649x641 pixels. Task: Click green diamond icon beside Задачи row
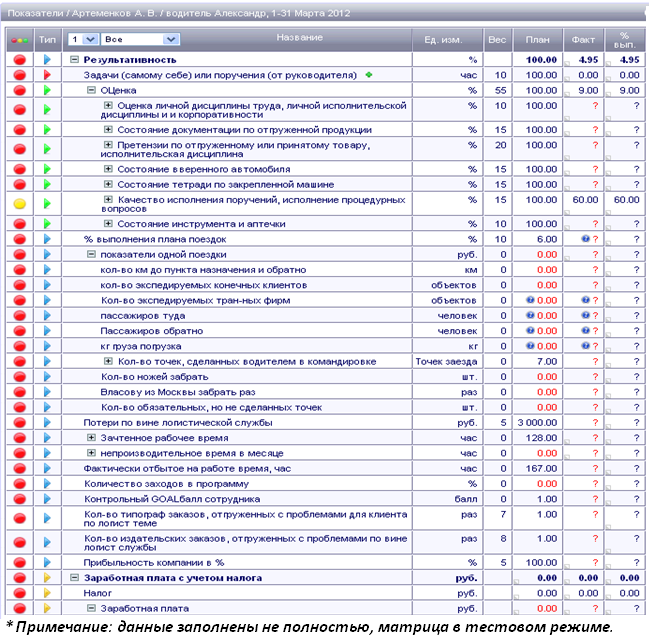368,75
